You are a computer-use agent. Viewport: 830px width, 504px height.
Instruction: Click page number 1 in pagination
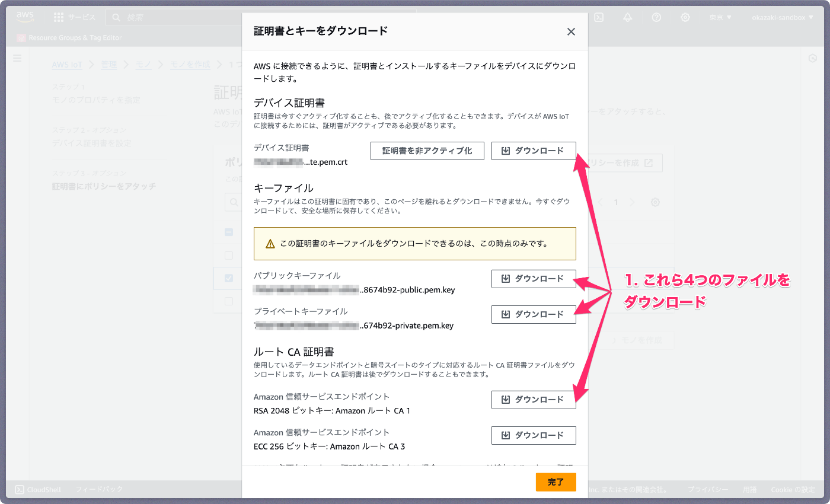(616, 202)
